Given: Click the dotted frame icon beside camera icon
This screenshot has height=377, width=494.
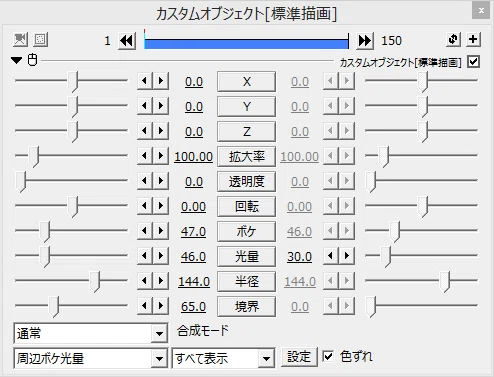Looking at the screenshot, I should tap(41, 40).
